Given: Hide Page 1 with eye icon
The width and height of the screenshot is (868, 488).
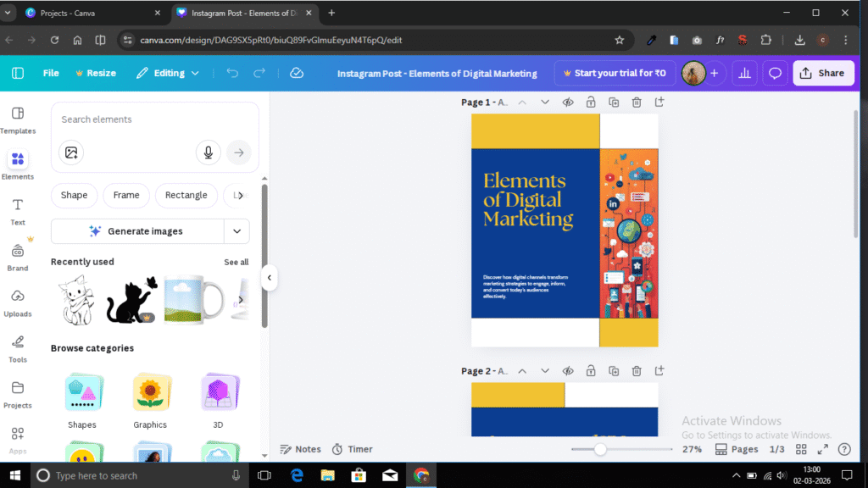Looking at the screenshot, I should (x=568, y=103).
